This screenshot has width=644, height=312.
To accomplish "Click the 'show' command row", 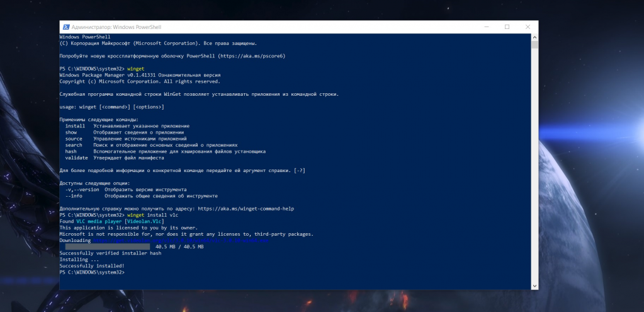I will [x=125, y=132].
